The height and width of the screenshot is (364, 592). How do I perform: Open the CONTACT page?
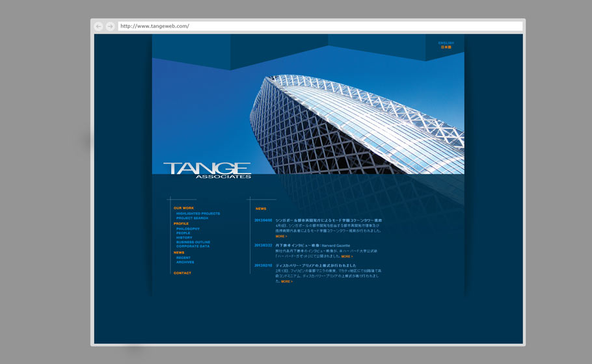(x=182, y=273)
